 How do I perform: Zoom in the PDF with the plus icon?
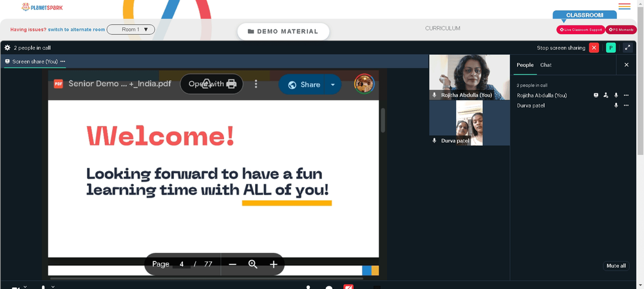pyautogui.click(x=274, y=265)
